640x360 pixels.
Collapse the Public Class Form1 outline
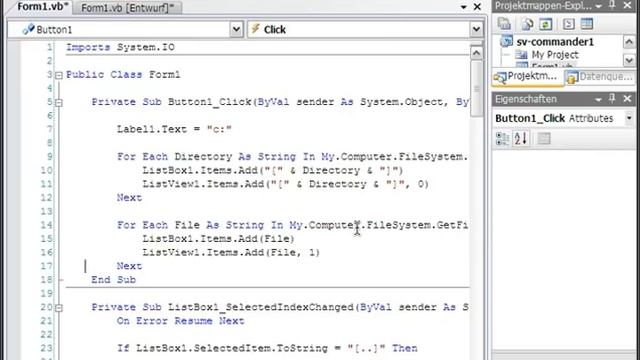tap(59, 75)
